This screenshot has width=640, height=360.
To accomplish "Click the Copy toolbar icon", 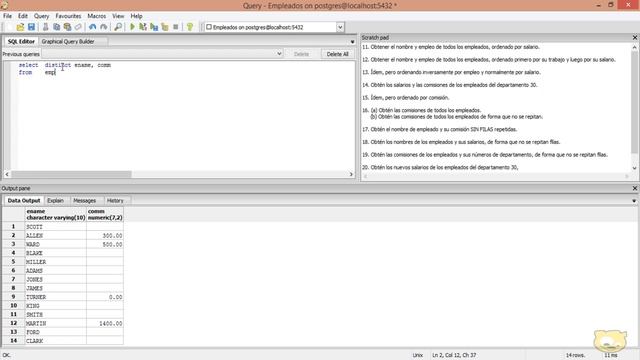I will point(56,27).
